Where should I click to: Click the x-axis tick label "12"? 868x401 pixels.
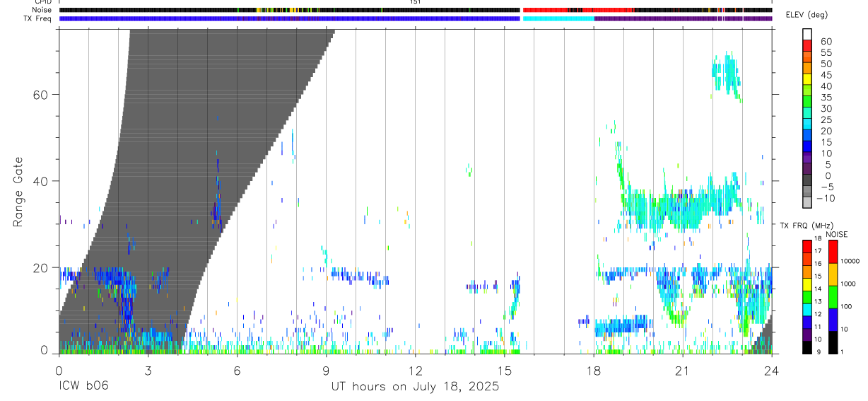click(415, 371)
